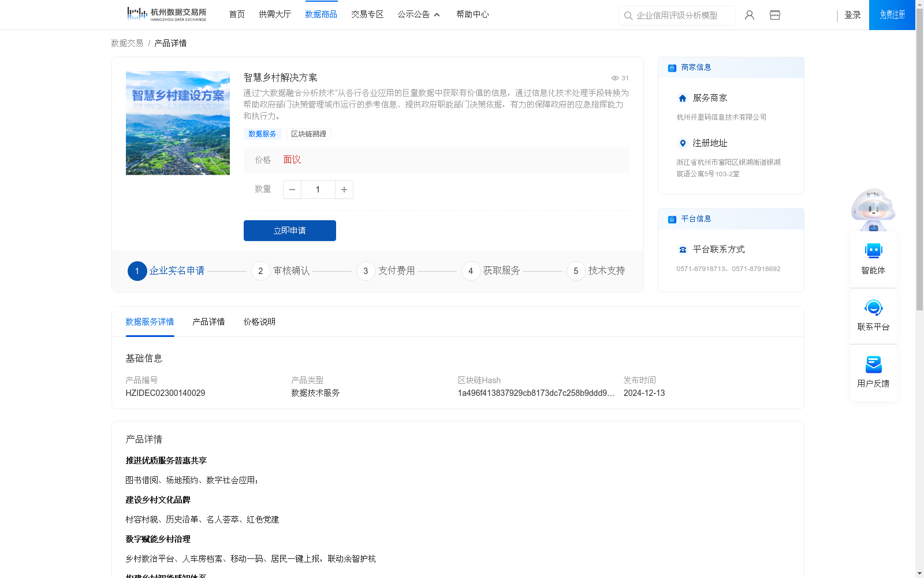Image resolution: width=924 pixels, height=578 pixels.
Task: Click the scrollbar down arrow
Action: 919,573
